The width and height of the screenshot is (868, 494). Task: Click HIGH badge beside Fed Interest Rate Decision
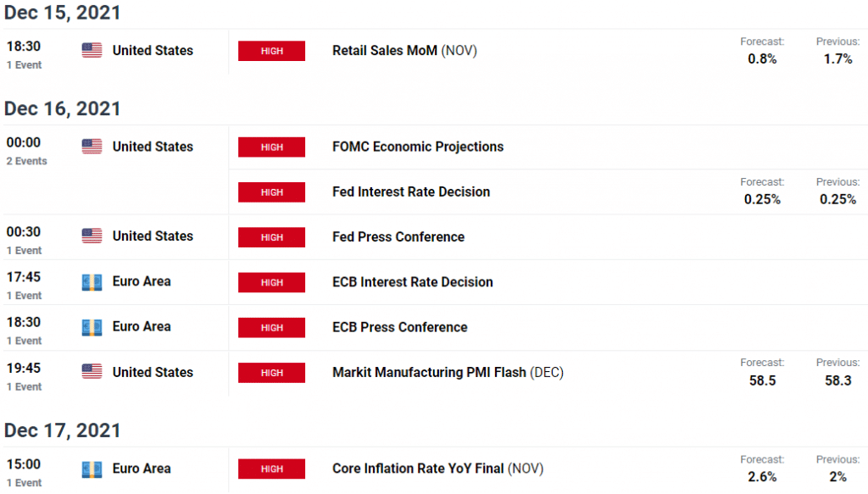272,192
